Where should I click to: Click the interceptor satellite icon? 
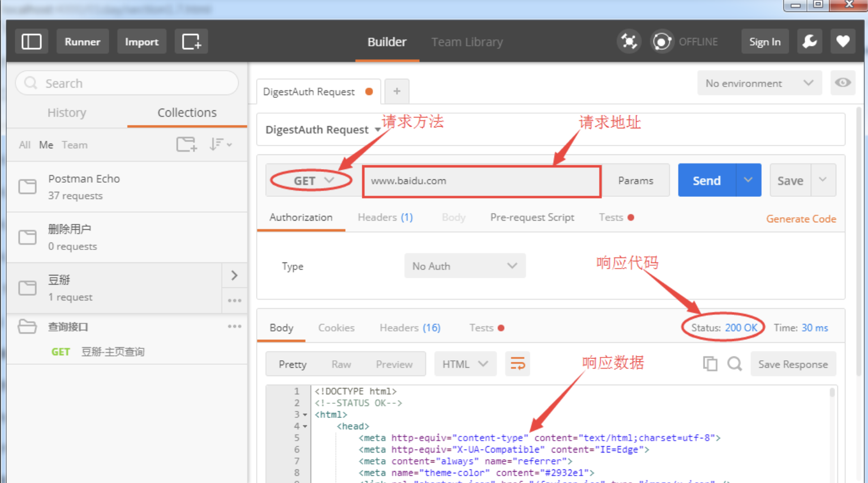click(x=629, y=41)
